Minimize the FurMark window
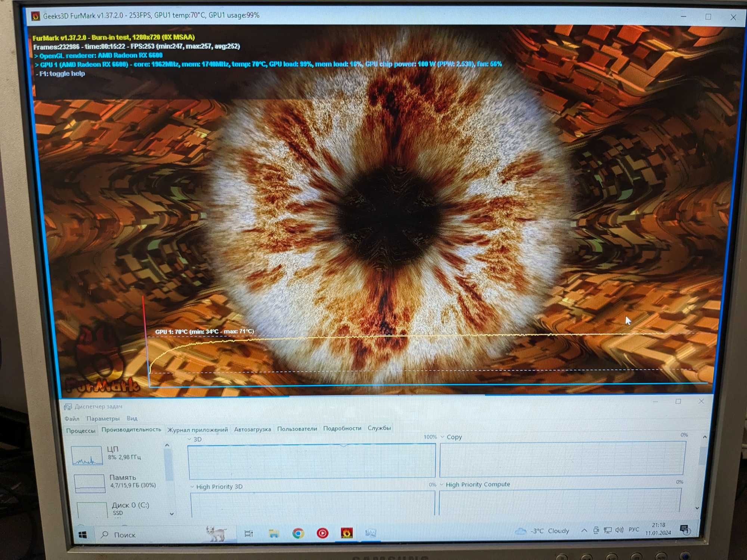 684,17
